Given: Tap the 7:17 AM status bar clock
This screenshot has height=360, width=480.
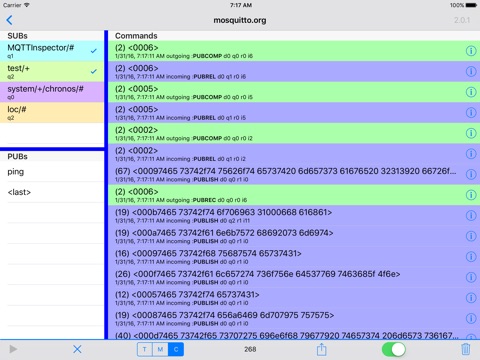Looking at the screenshot, I should (241, 5).
